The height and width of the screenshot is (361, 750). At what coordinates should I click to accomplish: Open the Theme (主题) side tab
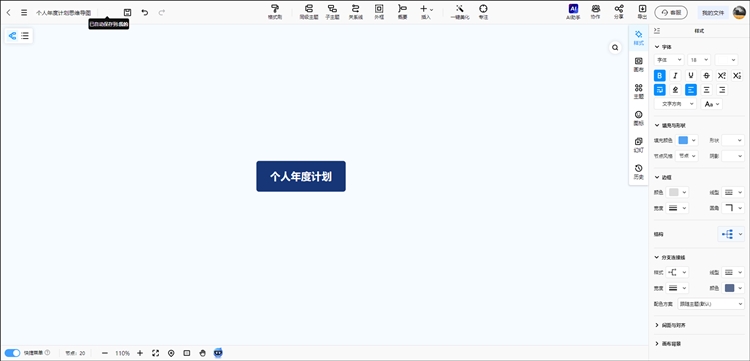[x=639, y=91]
